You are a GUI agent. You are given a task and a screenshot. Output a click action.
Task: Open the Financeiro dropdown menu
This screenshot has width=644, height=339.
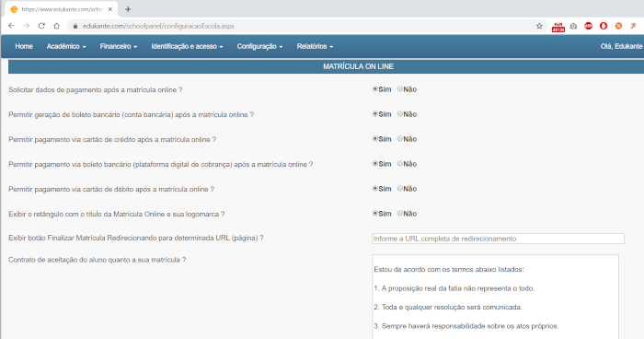pos(119,46)
